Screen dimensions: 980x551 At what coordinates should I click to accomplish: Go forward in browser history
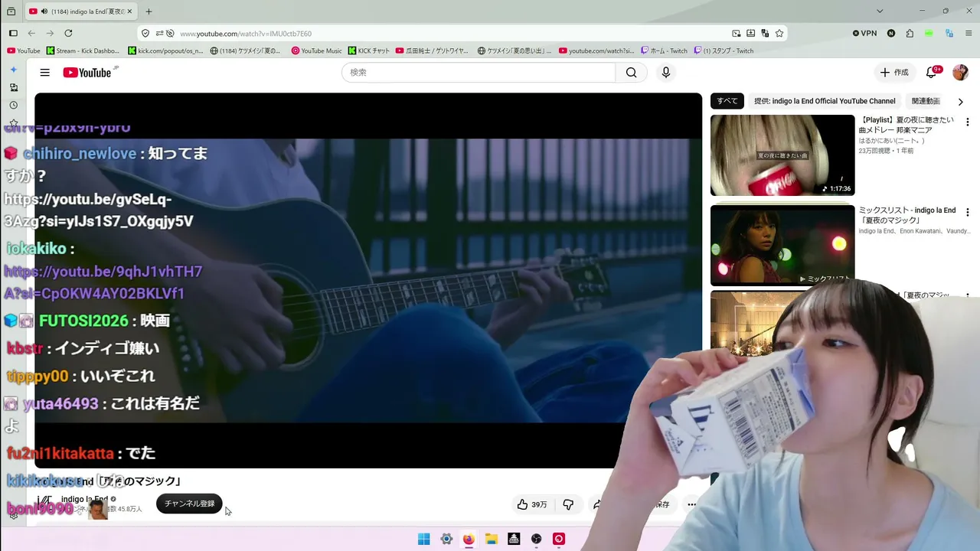point(50,34)
